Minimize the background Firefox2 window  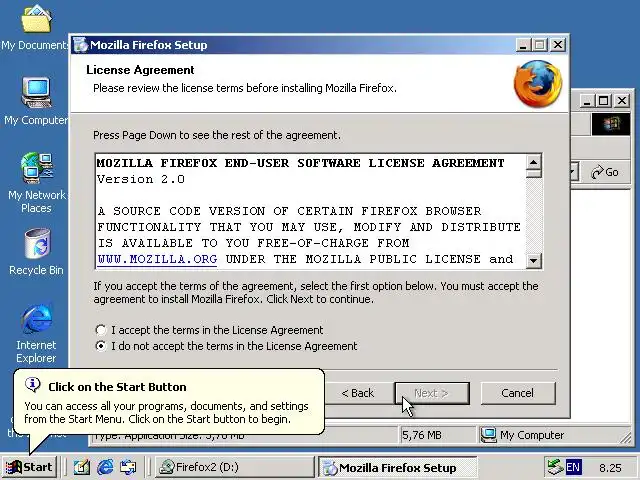pyautogui.click(x=587, y=100)
